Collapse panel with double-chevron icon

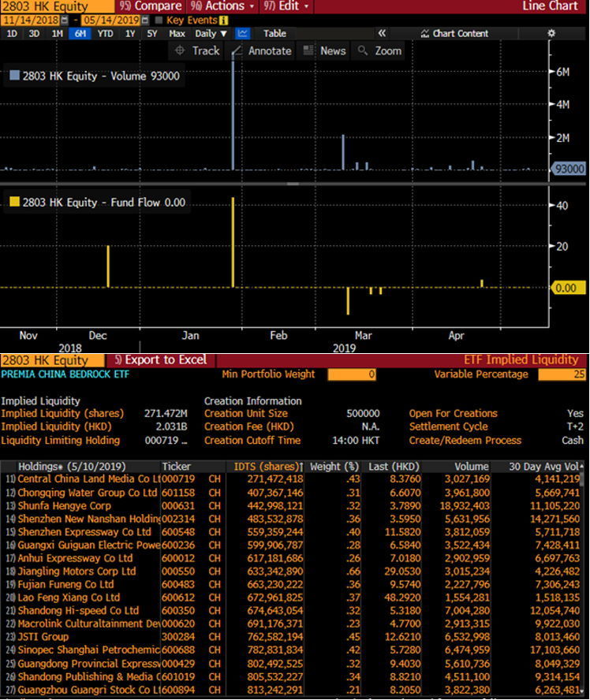click(382, 33)
